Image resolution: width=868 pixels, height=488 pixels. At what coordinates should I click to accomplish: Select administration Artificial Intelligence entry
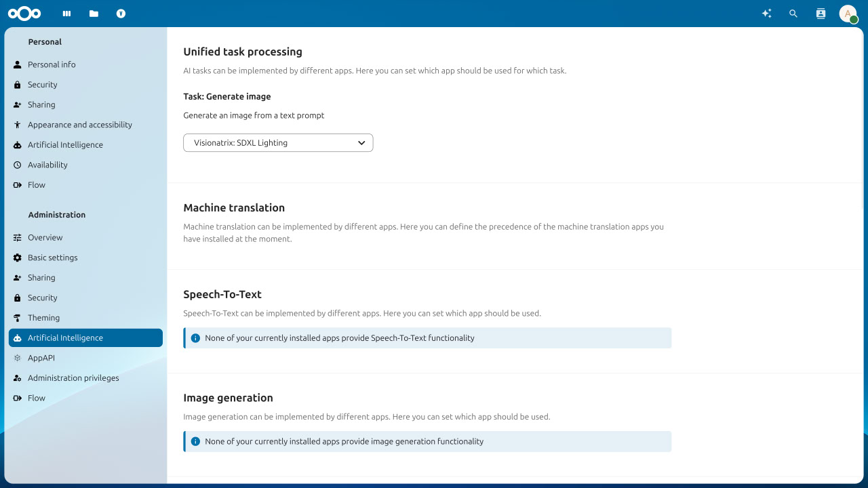point(85,338)
